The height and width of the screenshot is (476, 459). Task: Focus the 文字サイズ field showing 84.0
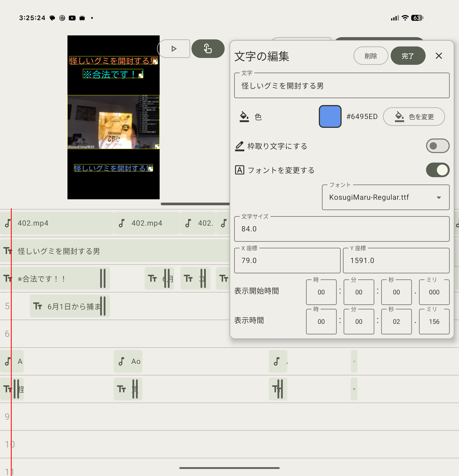pyautogui.click(x=341, y=229)
